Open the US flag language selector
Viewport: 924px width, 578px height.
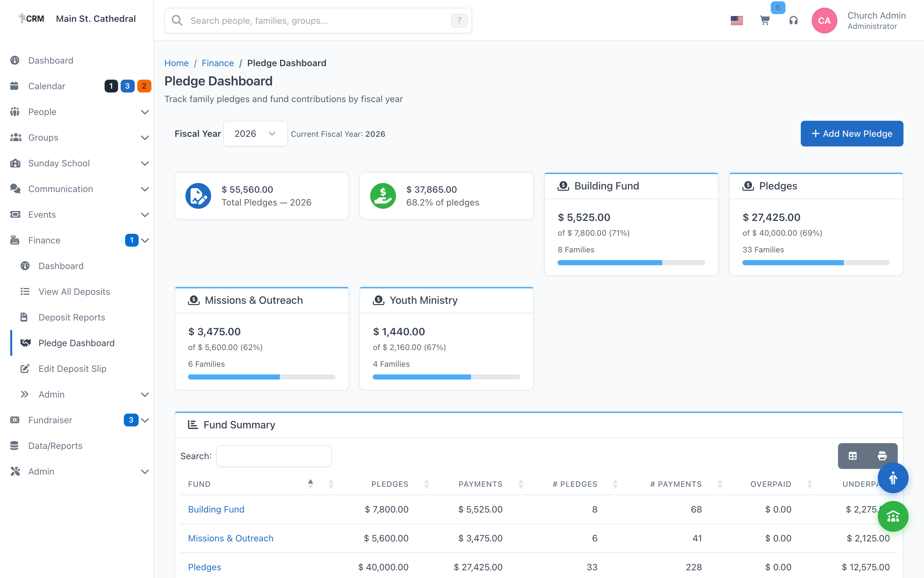point(737,21)
